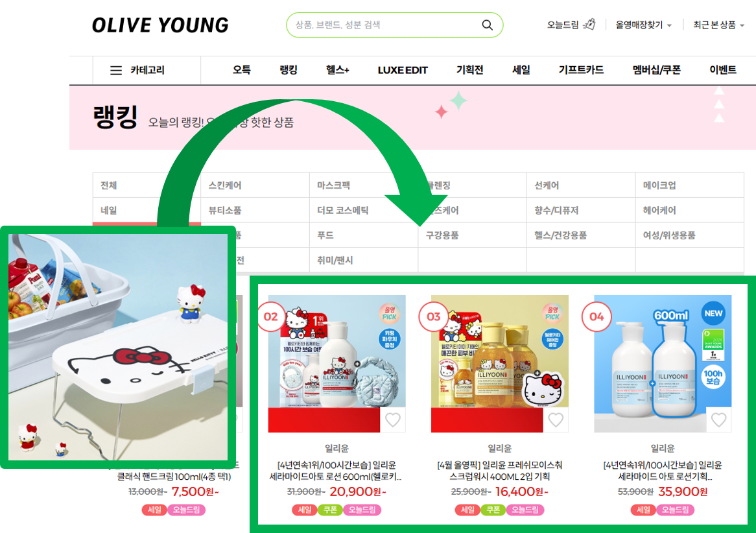The height and width of the screenshot is (533, 756).
Task: Expand the 올영매장찾기 dropdown
Action: point(644,25)
